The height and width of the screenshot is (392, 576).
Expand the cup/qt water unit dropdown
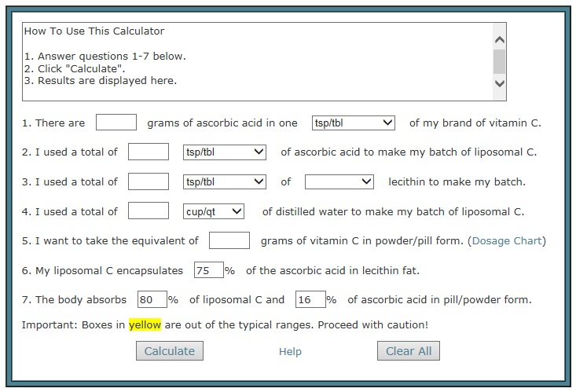214,211
